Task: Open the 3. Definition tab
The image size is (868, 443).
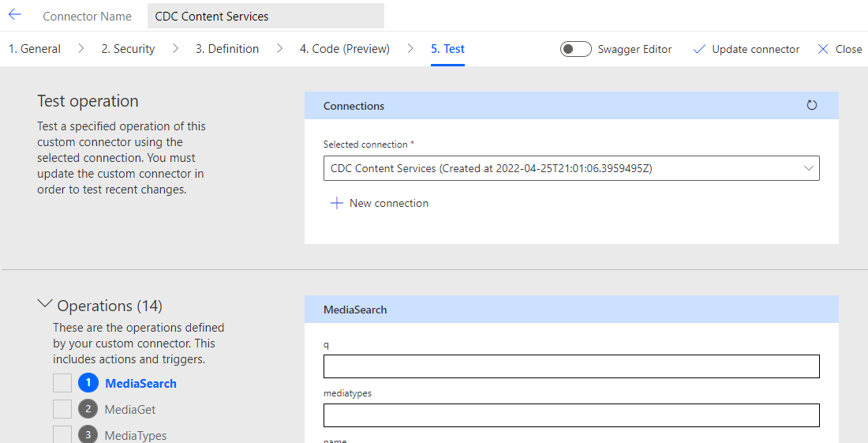Action: [x=227, y=49]
